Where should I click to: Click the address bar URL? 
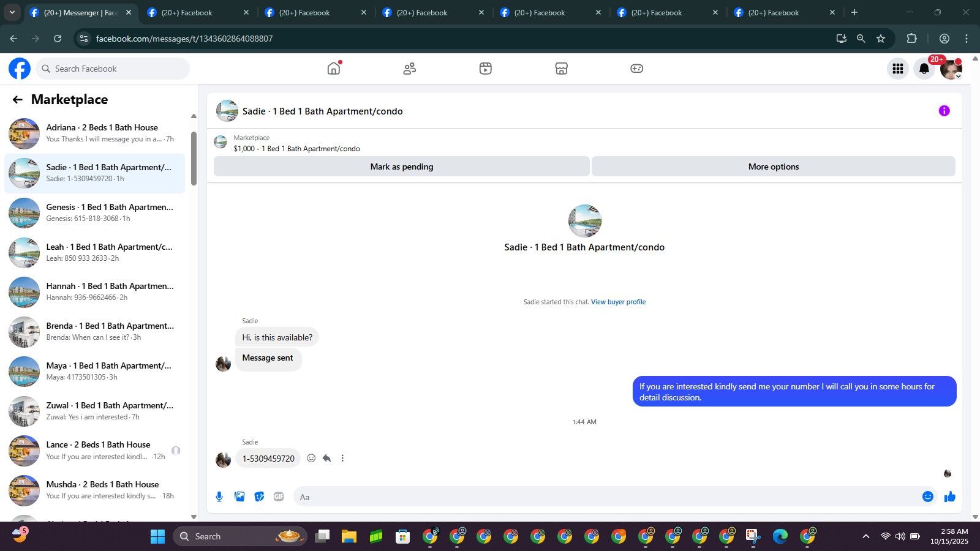[184, 39]
